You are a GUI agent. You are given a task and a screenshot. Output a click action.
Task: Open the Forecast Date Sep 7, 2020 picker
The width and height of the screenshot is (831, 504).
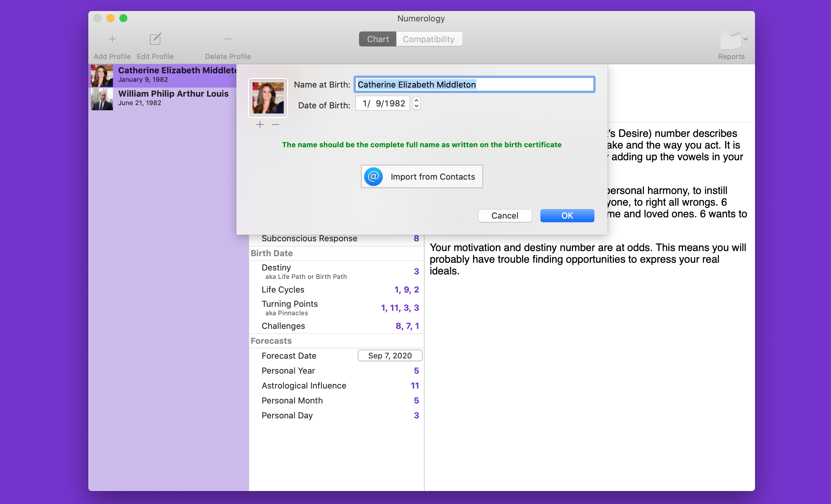tap(390, 356)
